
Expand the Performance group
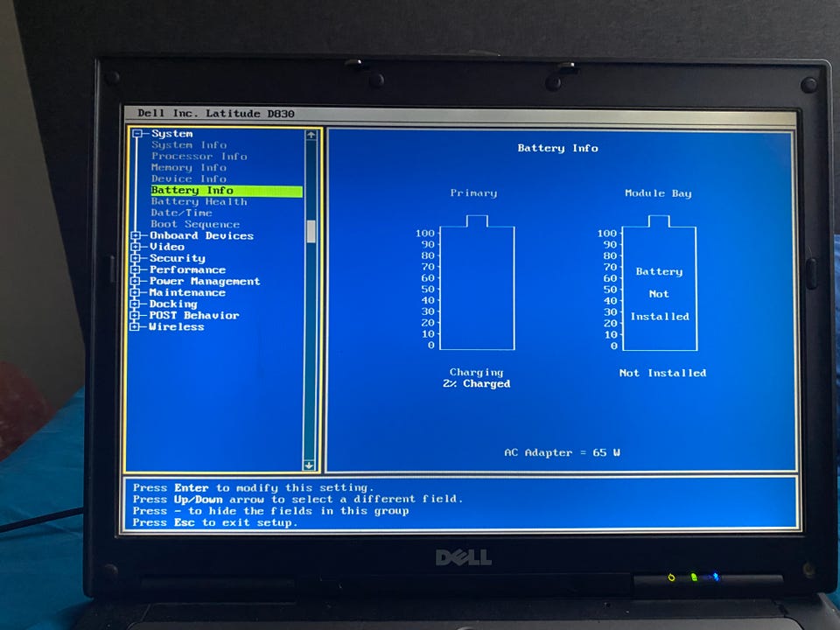136,269
